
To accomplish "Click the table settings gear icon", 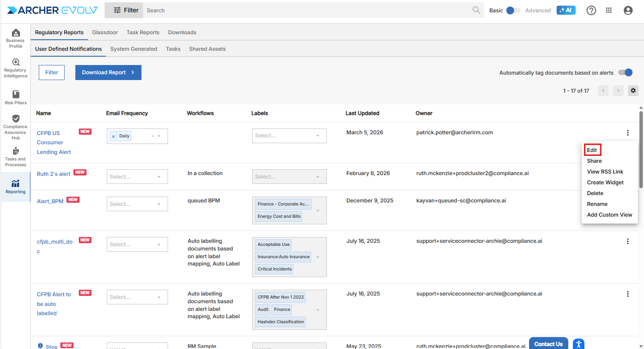I will coord(633,91).
